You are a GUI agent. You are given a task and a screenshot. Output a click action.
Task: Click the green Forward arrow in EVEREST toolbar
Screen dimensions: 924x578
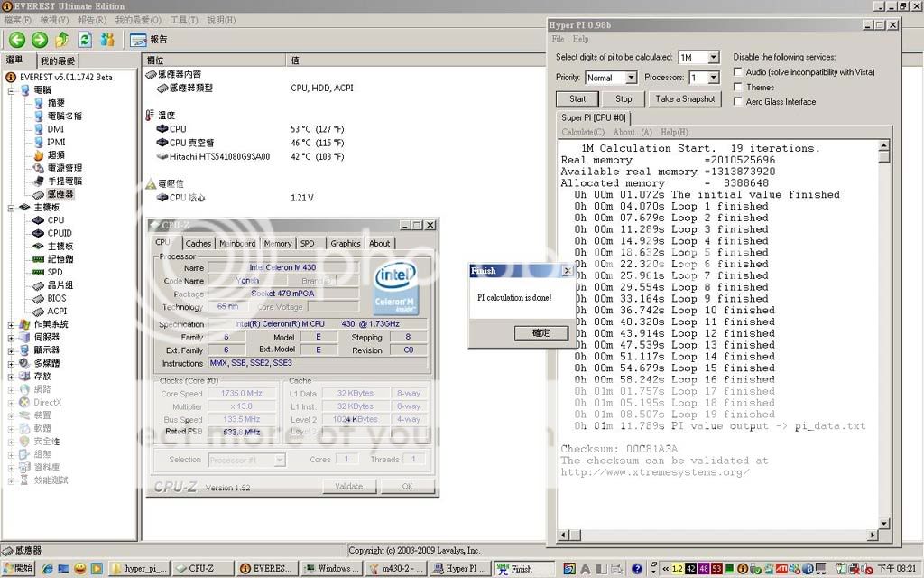pos(40,40)
